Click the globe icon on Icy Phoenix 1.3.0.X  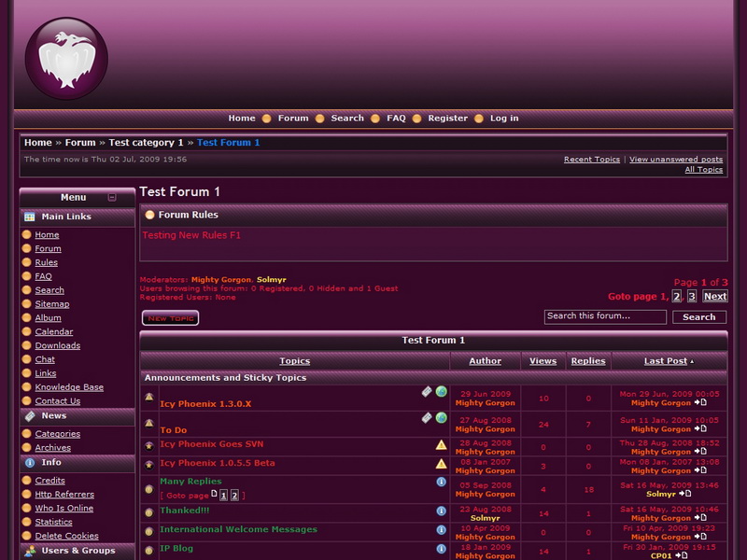442,392
